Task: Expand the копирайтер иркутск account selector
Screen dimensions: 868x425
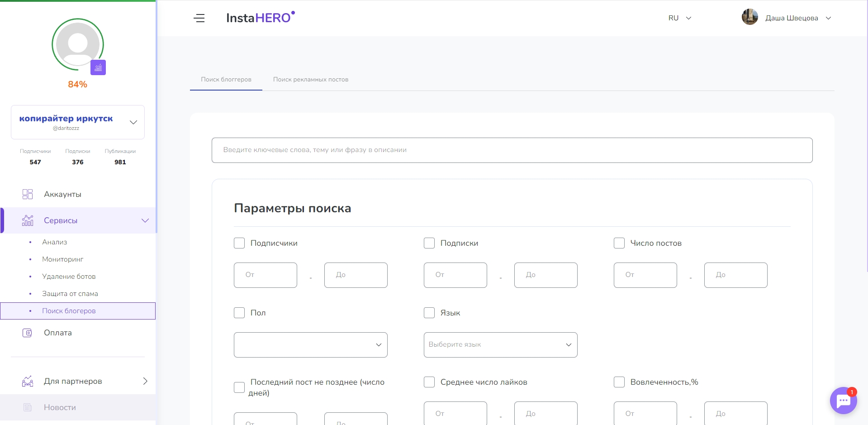Action: [x=78, y=122]
